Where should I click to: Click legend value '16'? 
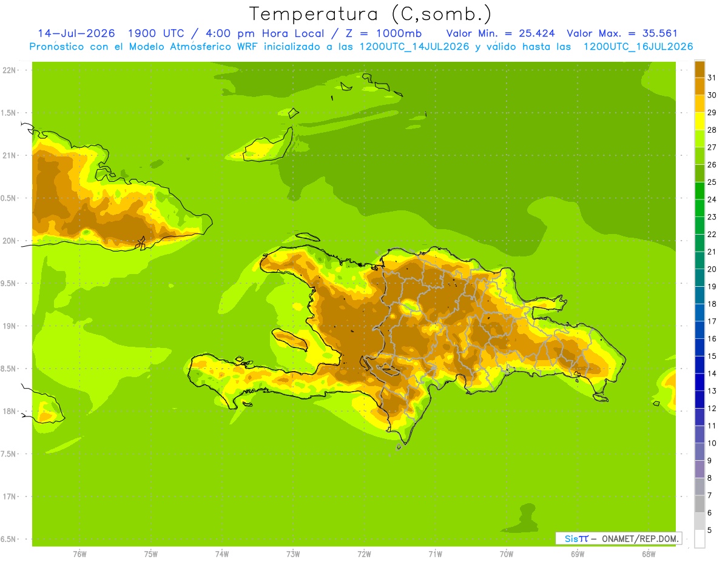tap(712, 339)
